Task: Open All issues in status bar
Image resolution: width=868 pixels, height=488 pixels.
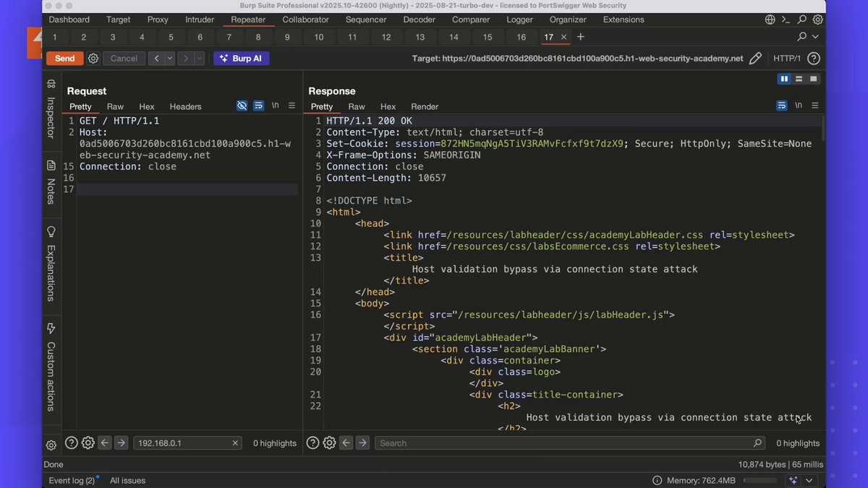Action: pos(128,481)
